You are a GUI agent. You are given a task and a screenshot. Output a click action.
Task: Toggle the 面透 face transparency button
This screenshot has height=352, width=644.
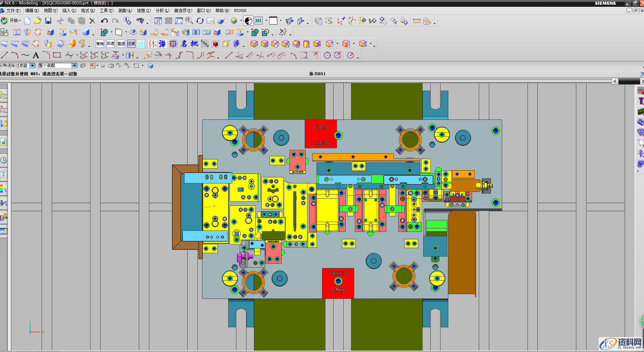pyautogui.click(x=121, y=44)
